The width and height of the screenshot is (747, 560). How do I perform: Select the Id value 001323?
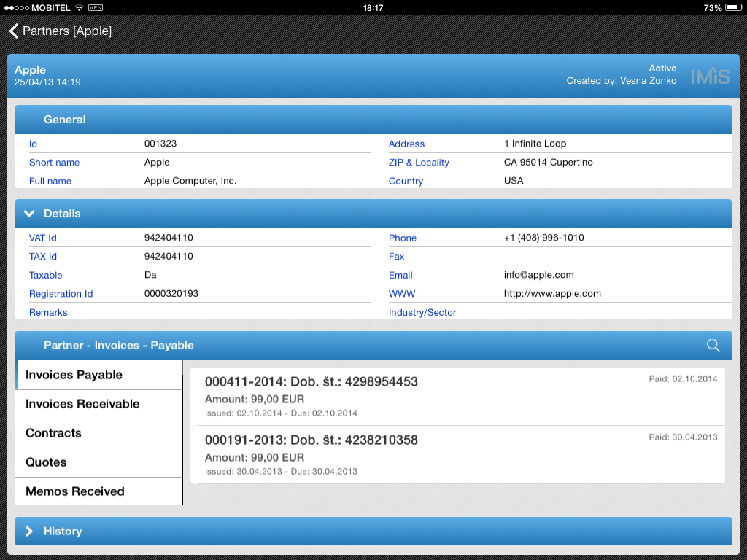[160, 144]
